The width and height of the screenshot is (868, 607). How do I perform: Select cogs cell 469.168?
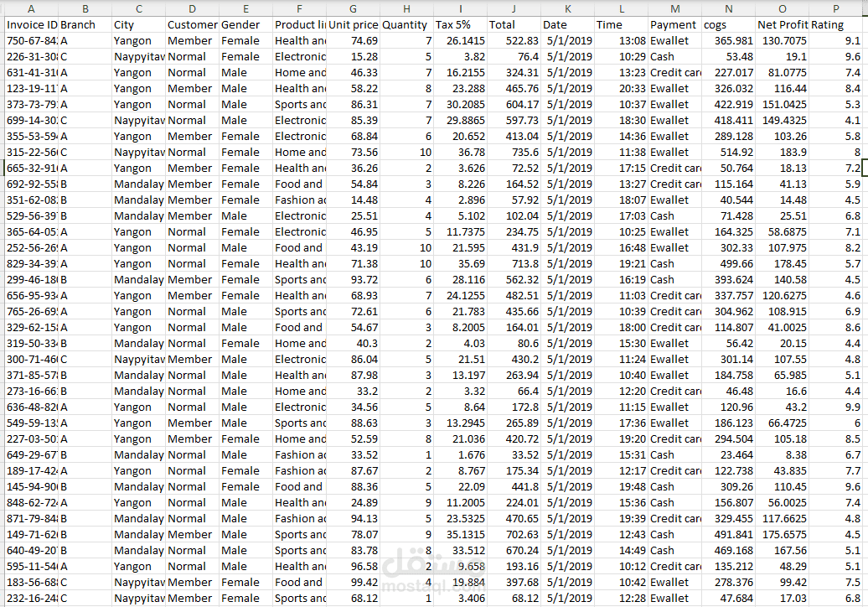[729, 551]
